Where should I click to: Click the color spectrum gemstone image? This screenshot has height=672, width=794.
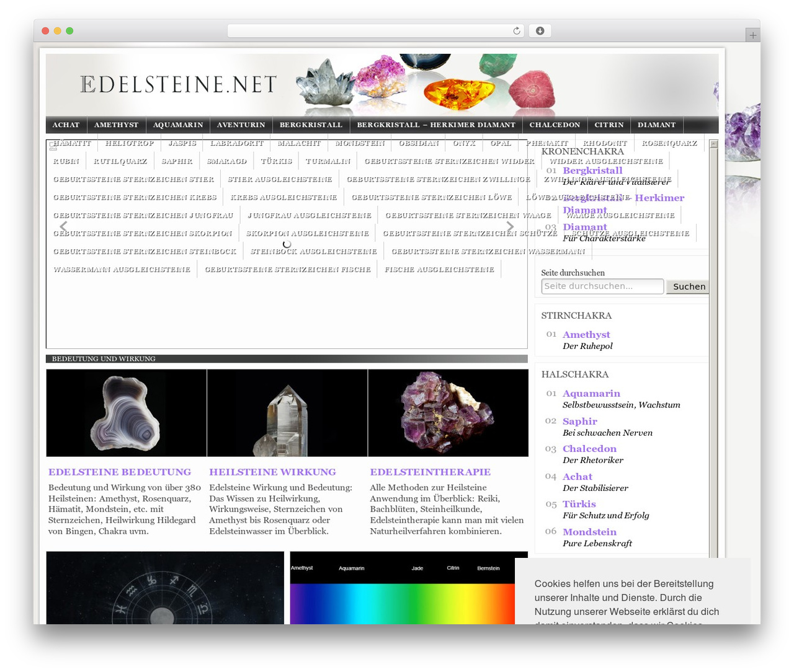click(403, 588)
